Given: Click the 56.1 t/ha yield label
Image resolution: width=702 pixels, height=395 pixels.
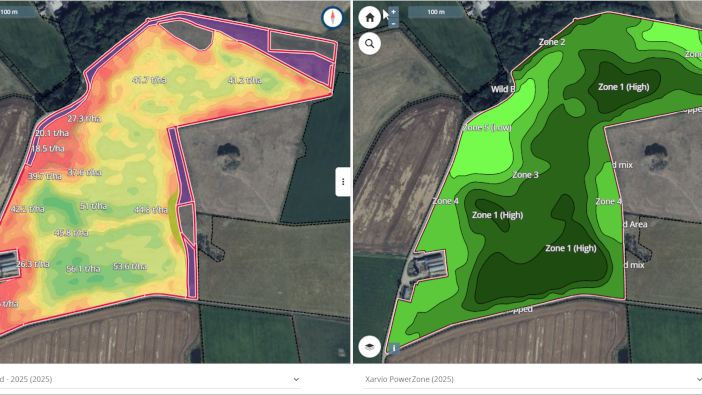Looking at the screenshot, I should [x=83, y=269].
